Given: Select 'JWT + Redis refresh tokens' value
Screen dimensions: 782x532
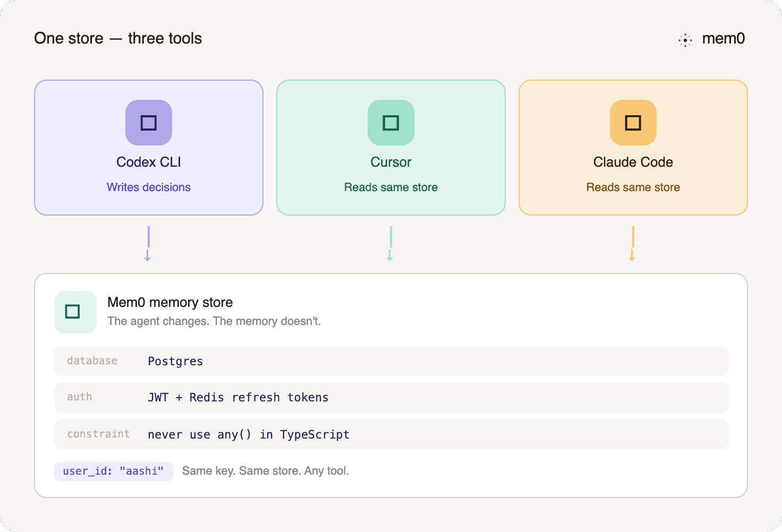Looking at the screenshot, I should [x=238, y=397].
